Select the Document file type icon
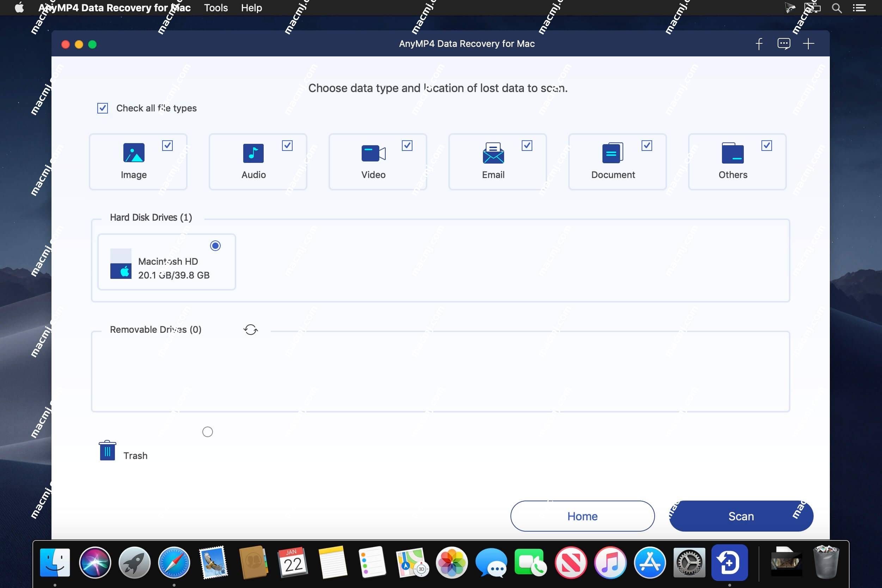This screenshot has width=882, height=588. 612,154
